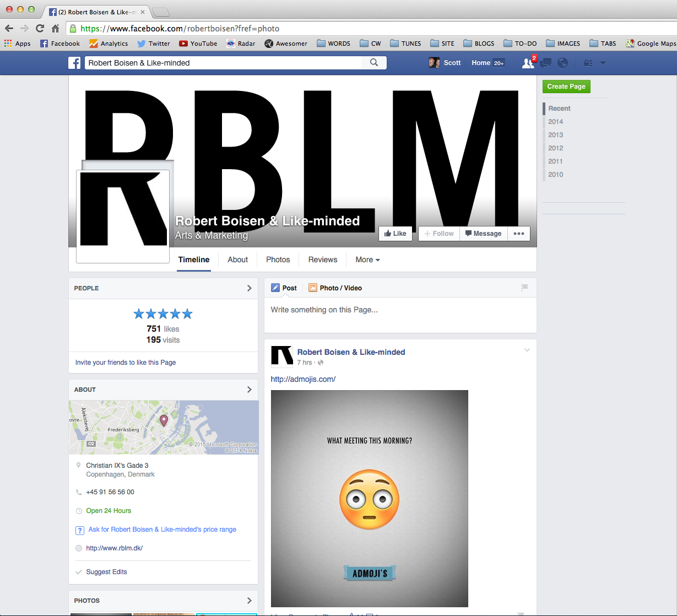Switch to the About tab
The width and height of the screenshot is (677, 616).
238,260
